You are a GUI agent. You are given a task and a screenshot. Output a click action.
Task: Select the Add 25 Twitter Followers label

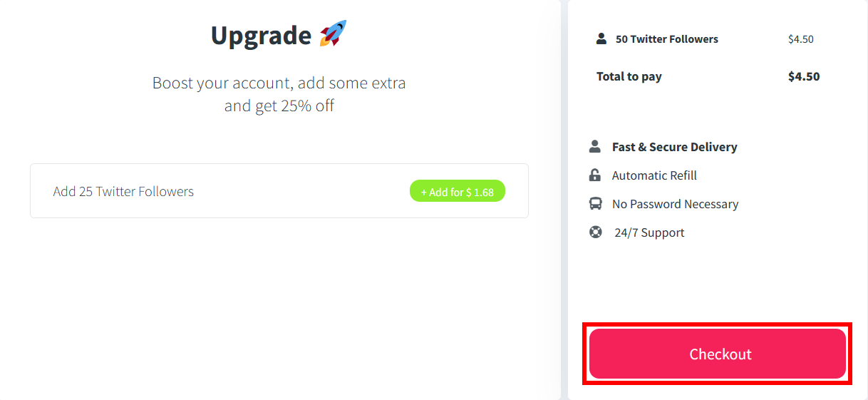point(123,191)
